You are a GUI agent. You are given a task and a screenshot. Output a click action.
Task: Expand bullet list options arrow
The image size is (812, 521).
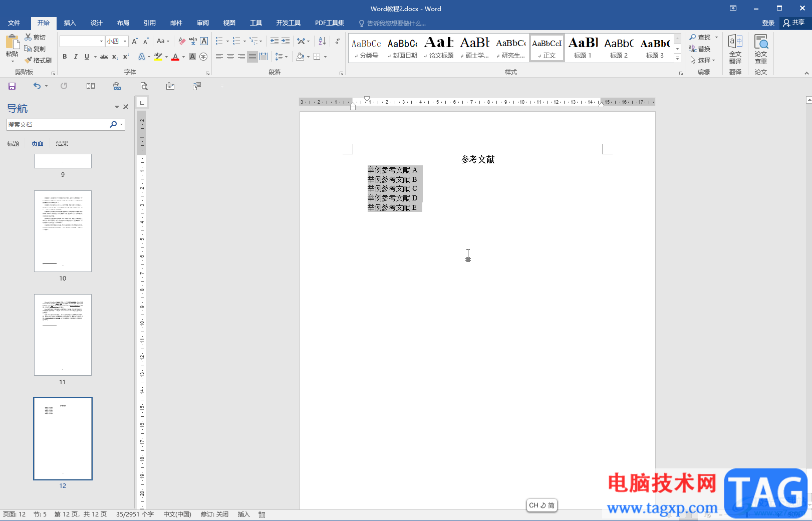coord(227,41)
